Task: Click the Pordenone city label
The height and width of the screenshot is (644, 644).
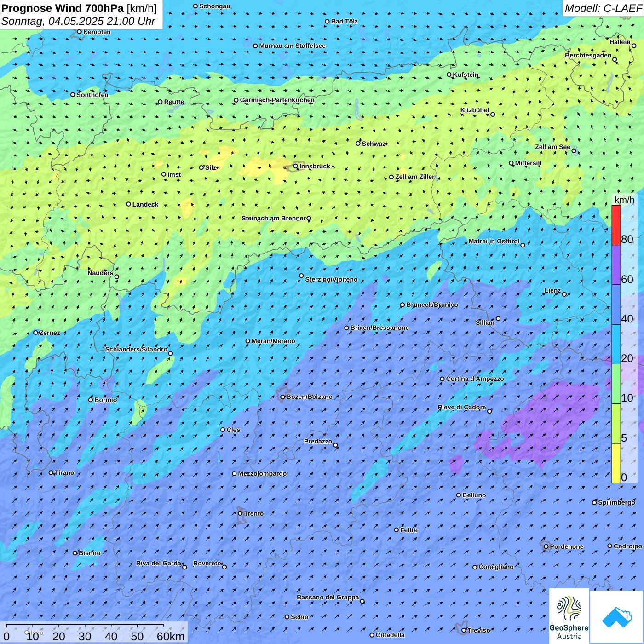Action: (x=567, y=546)
